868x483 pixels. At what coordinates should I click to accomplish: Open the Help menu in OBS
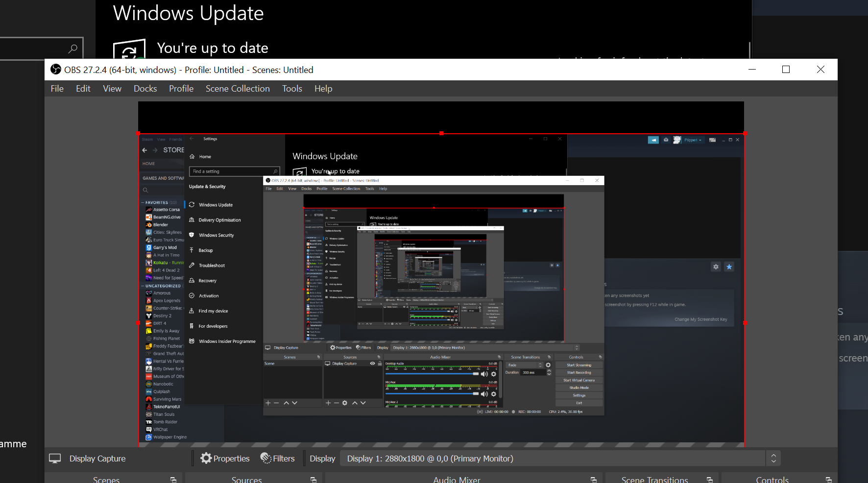323,89
